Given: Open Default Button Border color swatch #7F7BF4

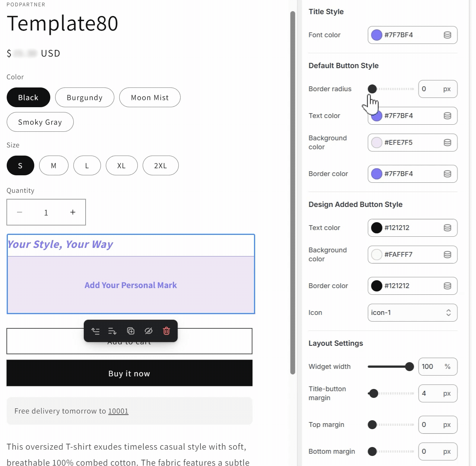Looking at the screenshot, I should pyautogui.click(x=377, y=174).
